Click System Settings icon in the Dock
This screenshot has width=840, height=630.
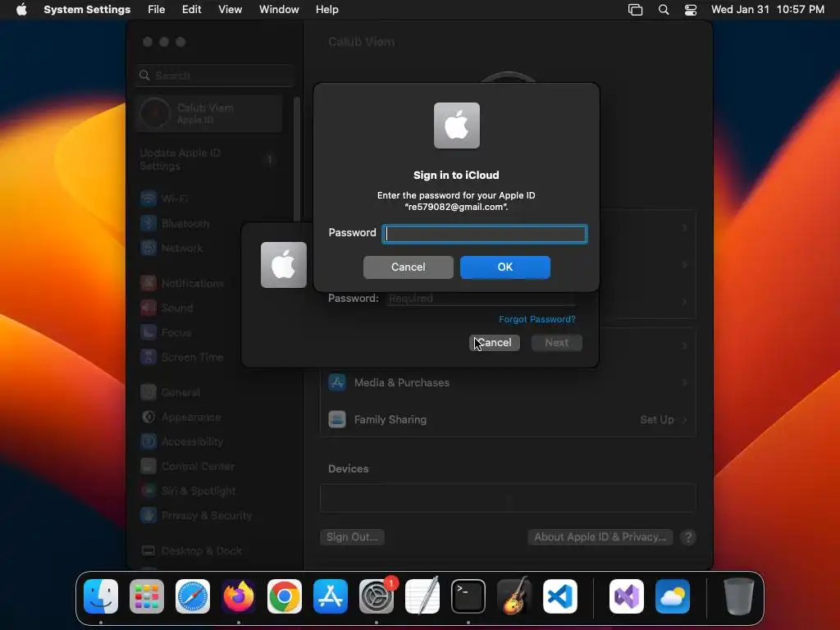coord(377,596)
